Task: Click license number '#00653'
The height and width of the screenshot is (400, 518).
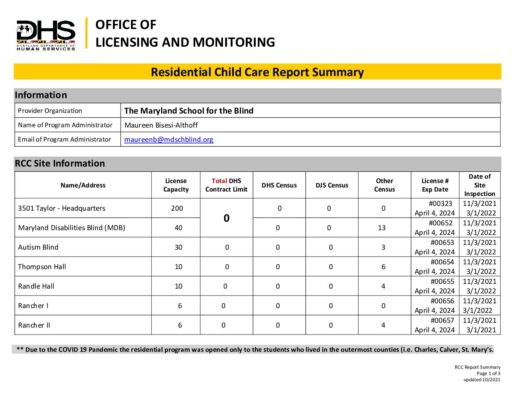Action: 442,242
